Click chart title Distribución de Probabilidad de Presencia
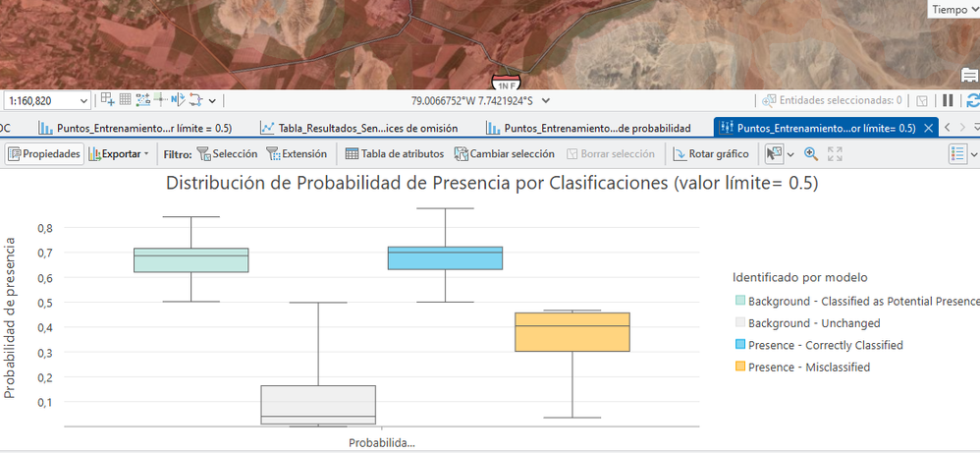Viewport: 980px width, 453px height. pos(492,184)
